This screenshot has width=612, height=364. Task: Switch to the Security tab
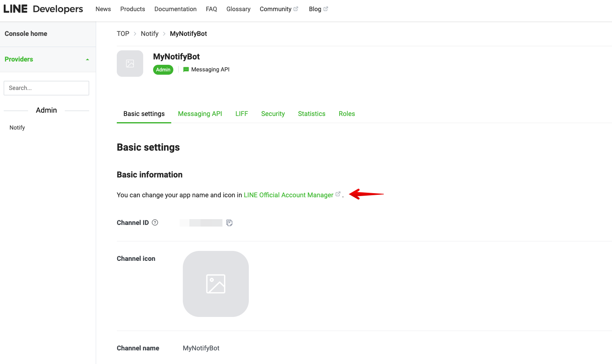click(273, 114)
